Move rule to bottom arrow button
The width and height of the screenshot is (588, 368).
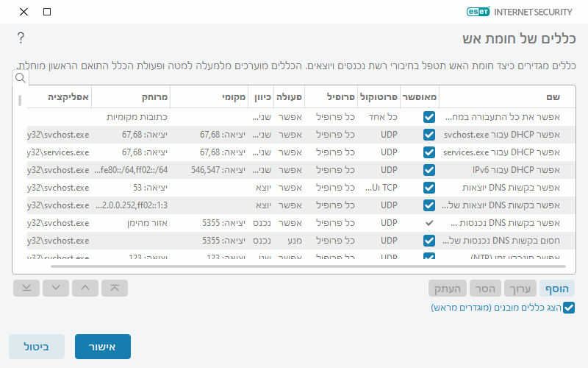pos(26,288)
